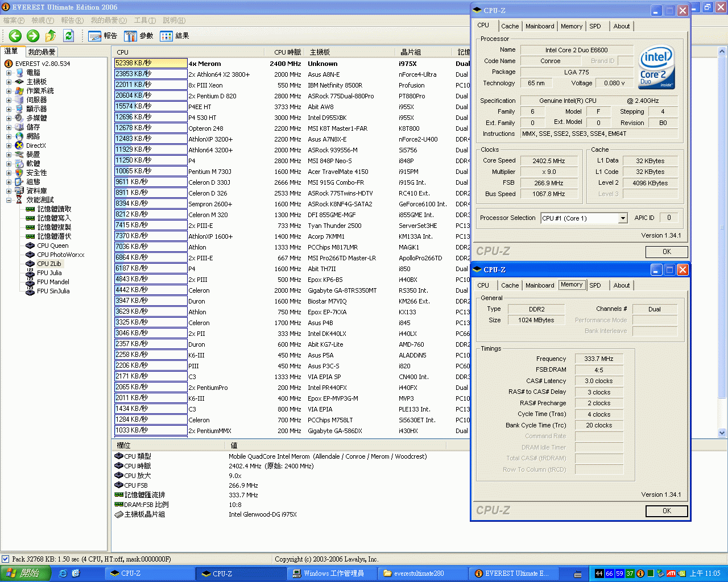Expand the DirectX tree node

[9, 145]
